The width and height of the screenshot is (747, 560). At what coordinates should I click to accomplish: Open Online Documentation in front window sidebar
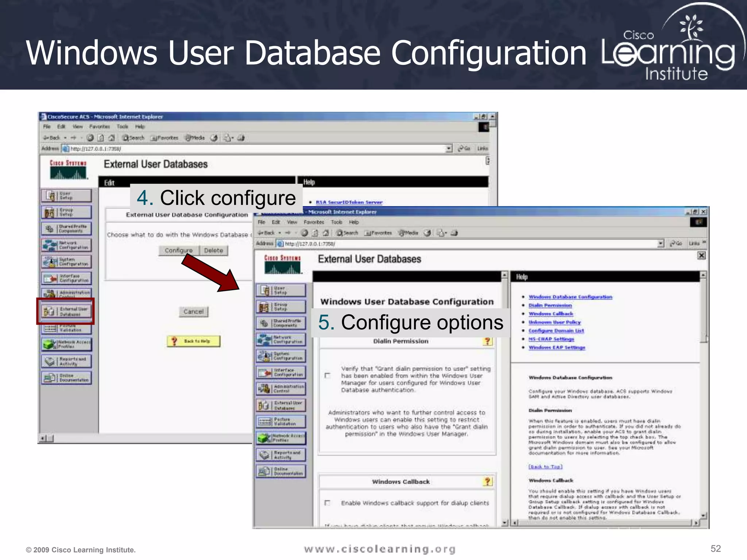point(281,471)
